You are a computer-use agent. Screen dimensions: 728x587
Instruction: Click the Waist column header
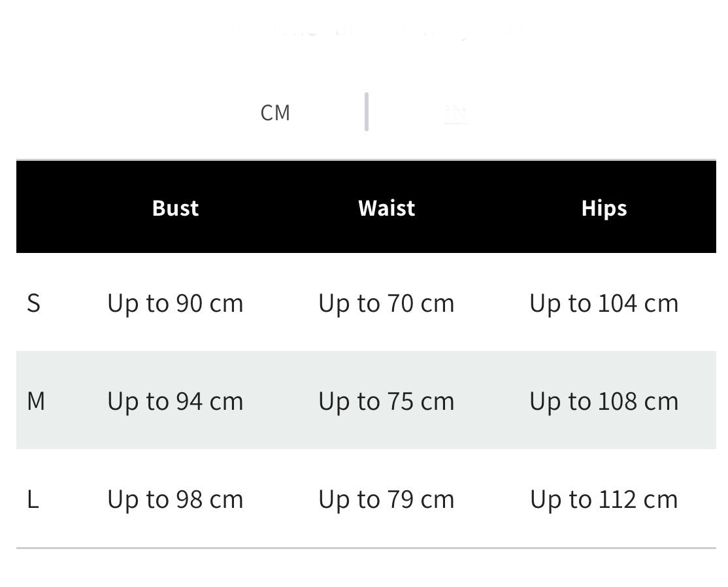386,208
